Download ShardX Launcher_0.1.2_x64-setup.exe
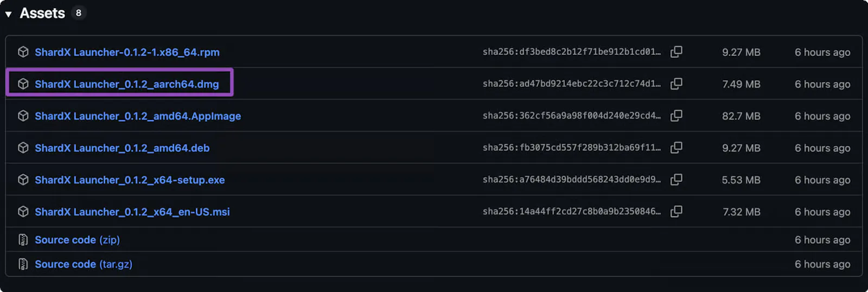This screenshot has width=868, height=292. pyautogui.click(x=130, y=180)
